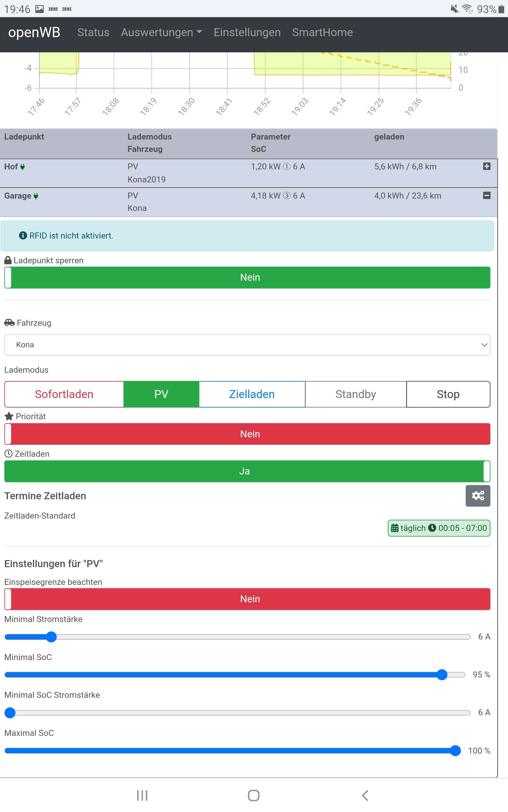
Task: Click the 17:46 chart time label
Action: click(x=36, y=107)
